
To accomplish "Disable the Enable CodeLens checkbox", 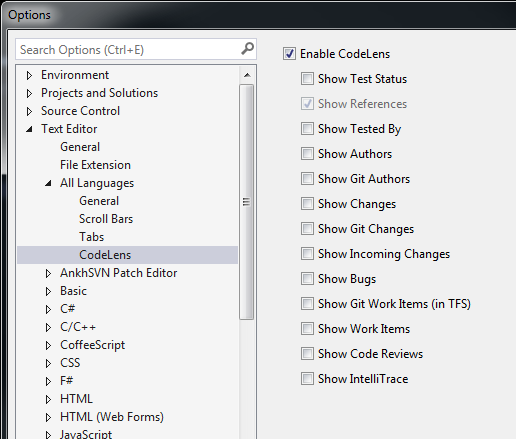I will (x=289, y=53).
